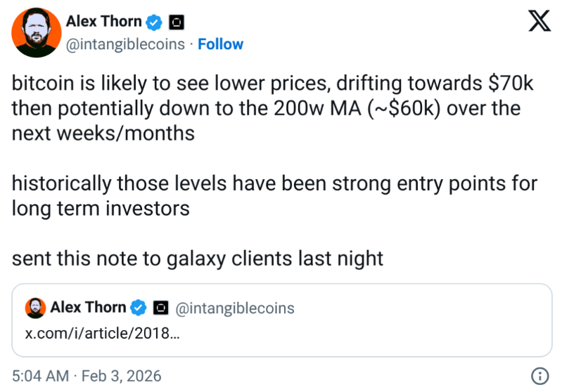Click the paragraph about strong entry points
562x392 pixels.
coord(274,196)
